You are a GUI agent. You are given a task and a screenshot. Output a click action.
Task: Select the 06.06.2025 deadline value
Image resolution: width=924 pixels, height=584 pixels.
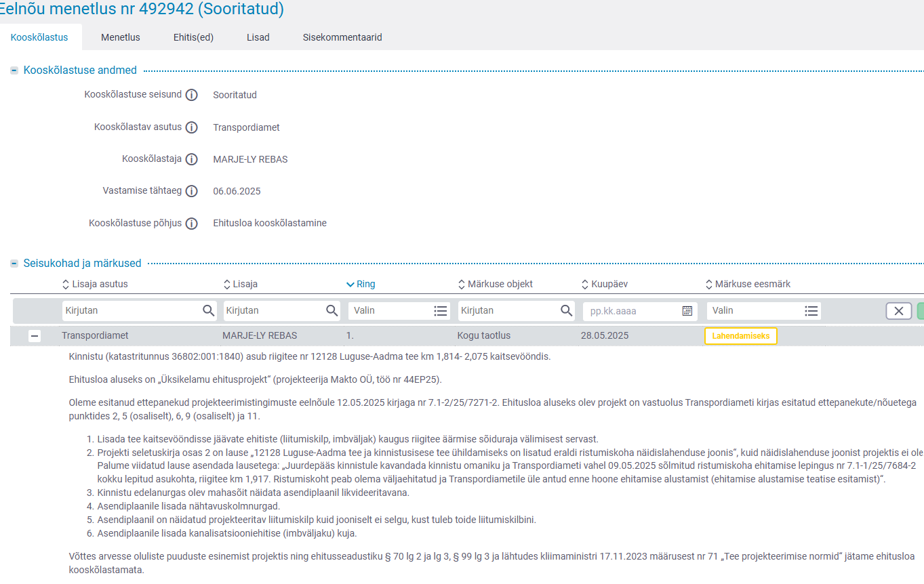tap(237, 191)
